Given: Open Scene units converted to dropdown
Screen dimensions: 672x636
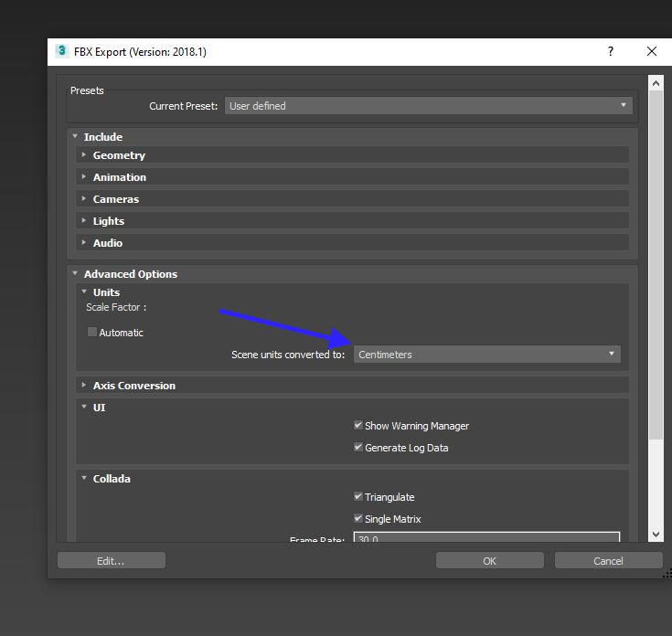Looking at the screenshot, I should (x=486, y=355).
